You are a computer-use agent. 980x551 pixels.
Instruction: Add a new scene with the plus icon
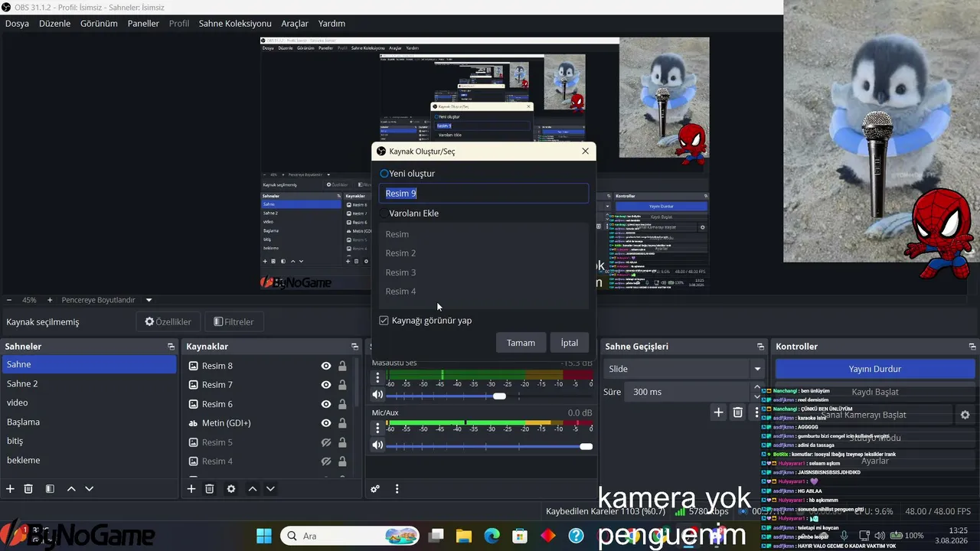10,489
